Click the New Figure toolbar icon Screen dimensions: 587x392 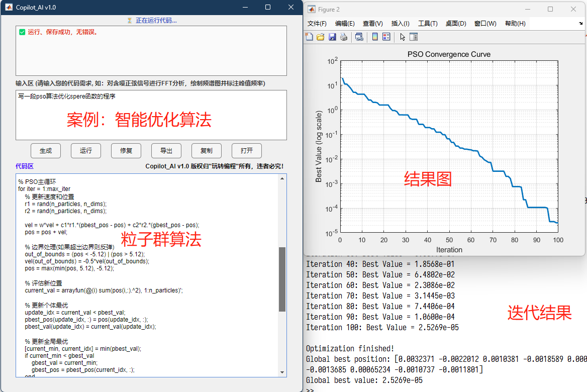pos(310,37)
